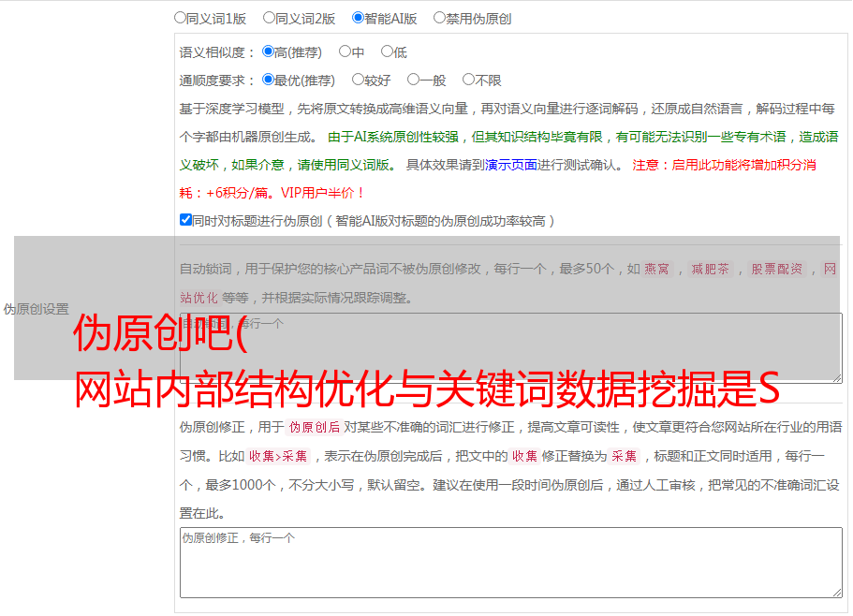Viewport: 853px width, 616px height.
Task: Click the 减肥茶 example keyword
Action: 710,269
